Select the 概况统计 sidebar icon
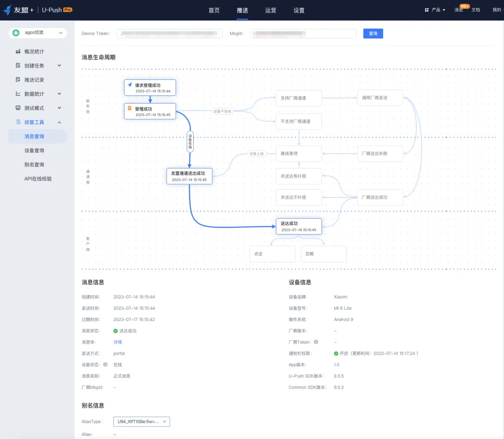Viewport: 504px width, 439px height. (19, 51)
